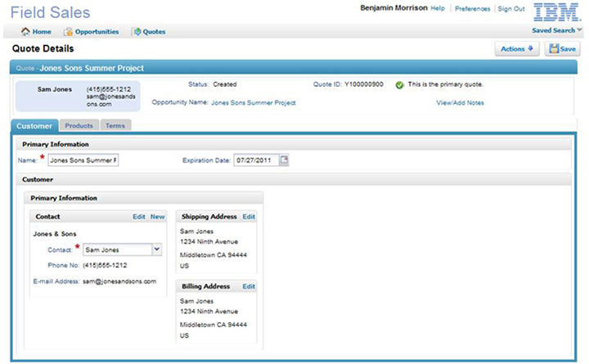Click New in the Contact panel

coord(157,217)
